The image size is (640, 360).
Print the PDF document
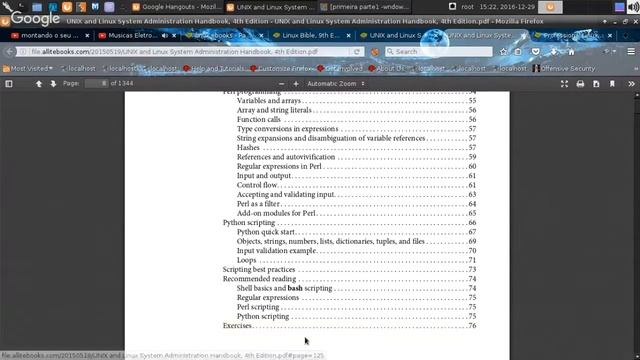click(580, 84)
